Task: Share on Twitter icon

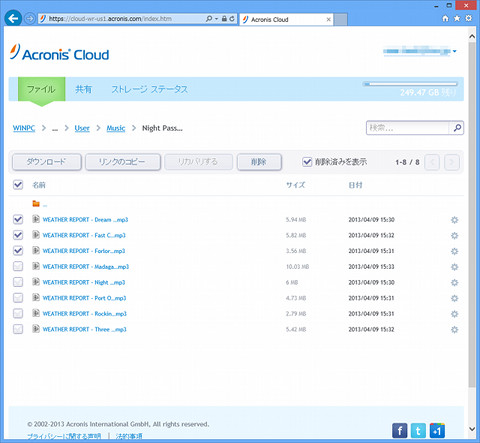Action: point(418,431)
